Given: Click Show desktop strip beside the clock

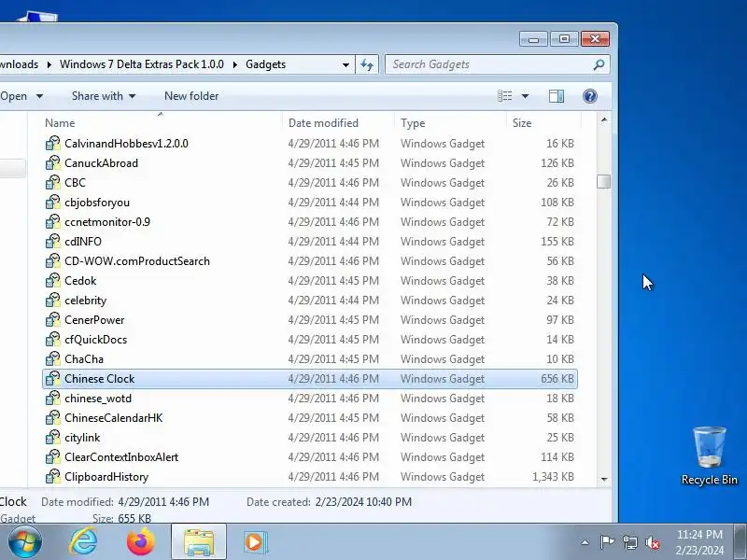Looking at the screenshot, I should pyautogui.click(x=740, y=542).
